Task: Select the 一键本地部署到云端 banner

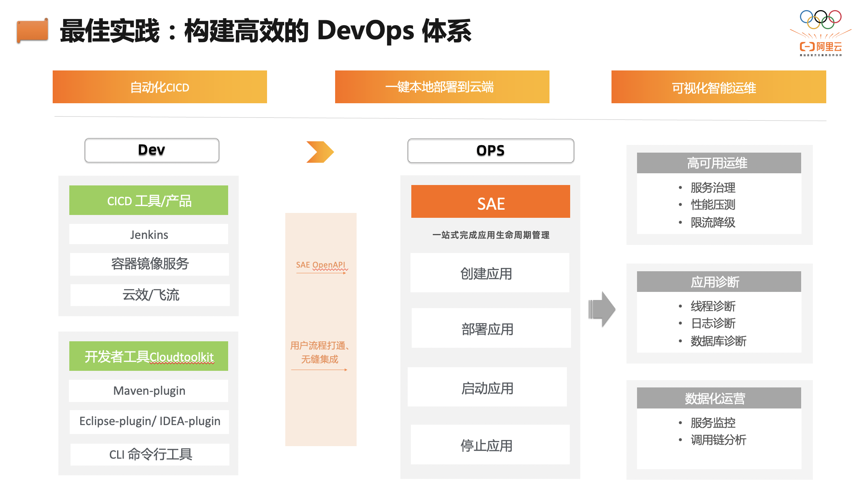Action: coord(442,87)
